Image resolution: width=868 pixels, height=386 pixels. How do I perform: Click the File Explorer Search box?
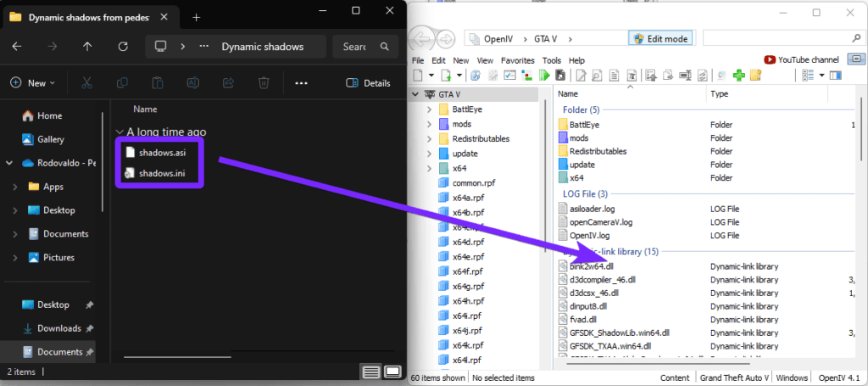(x=364, y=47)
